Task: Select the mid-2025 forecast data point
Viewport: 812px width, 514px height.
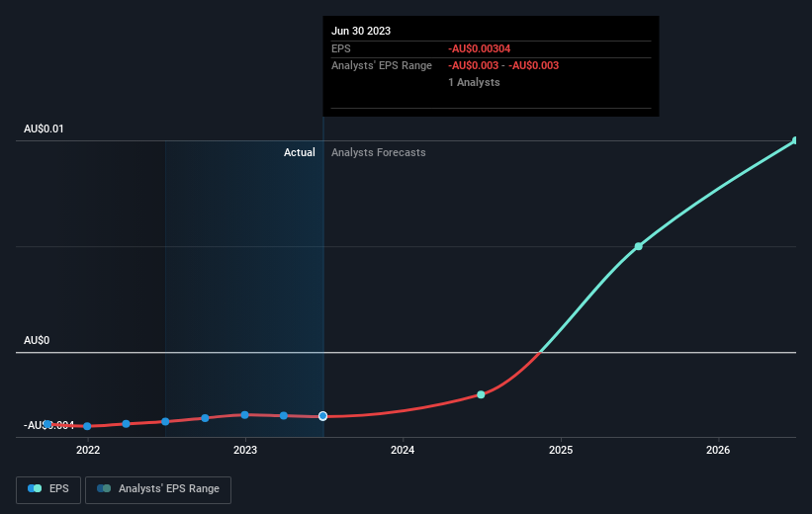Action: [639, 246]
